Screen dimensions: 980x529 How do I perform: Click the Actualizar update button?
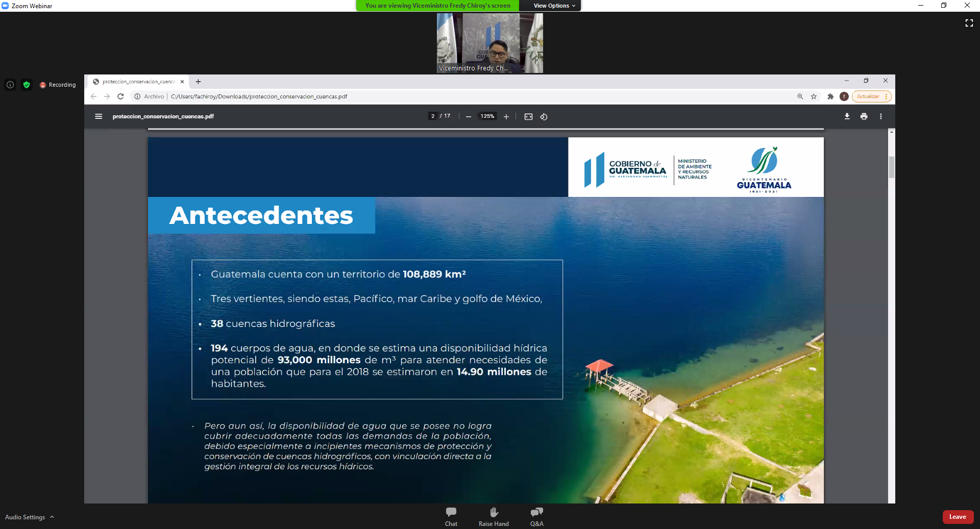click(868, 96)
